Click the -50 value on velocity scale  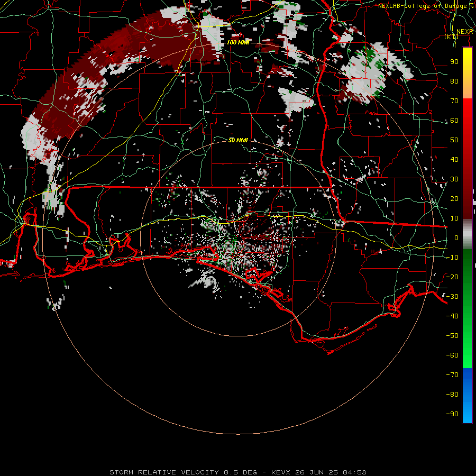coord(452,336)
